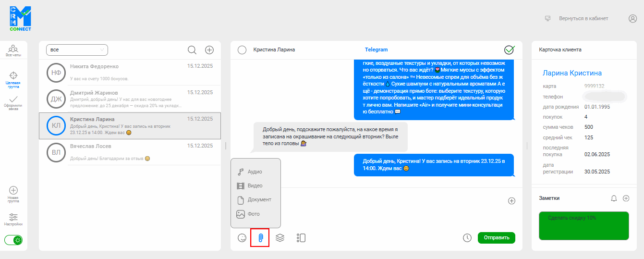The image size is (644, 259).
Task: Open the emoji picker smiley icon
Action: (x=242, y=238)
